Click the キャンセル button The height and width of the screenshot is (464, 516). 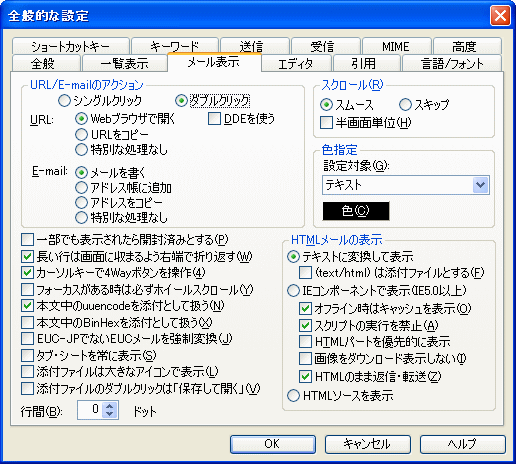[x=368, y=444]
